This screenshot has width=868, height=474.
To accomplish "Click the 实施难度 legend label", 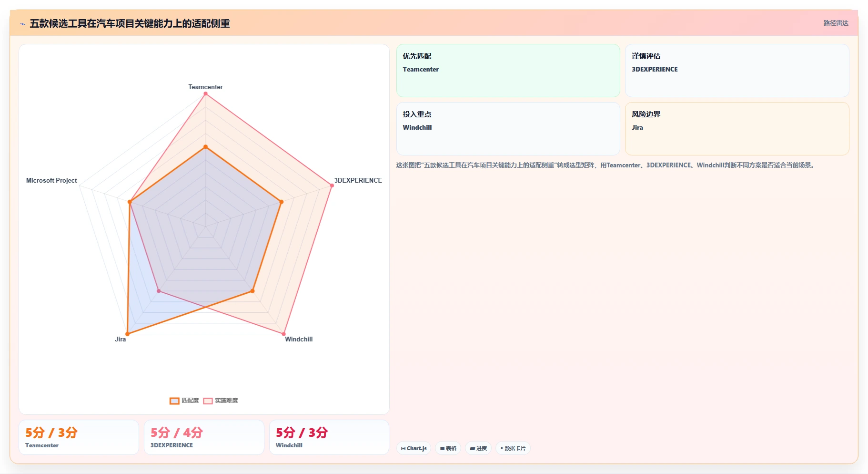I will 226,401.
